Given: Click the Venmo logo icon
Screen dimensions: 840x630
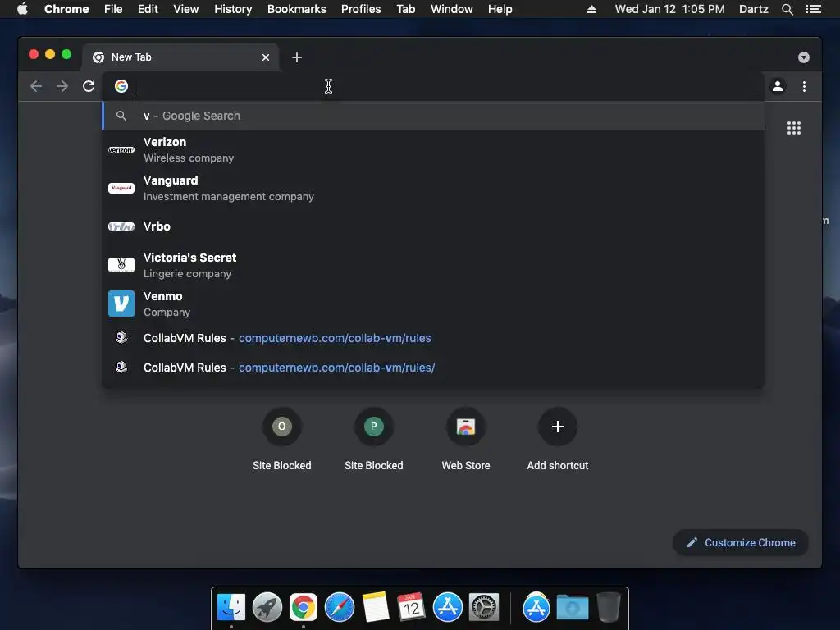Looking at the screenshot, I should tap(121, 304).
